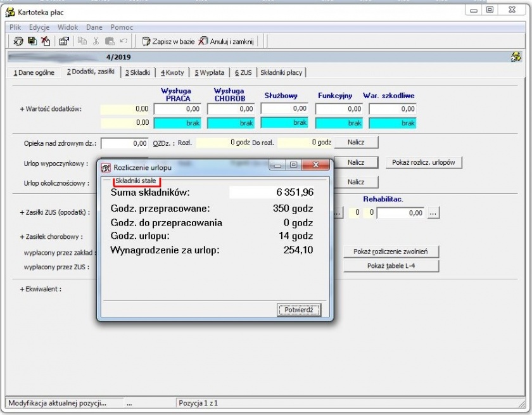Click Pokaż rozlicz. urlopów button
Screen dimensions: 532x415
(424, 162)
